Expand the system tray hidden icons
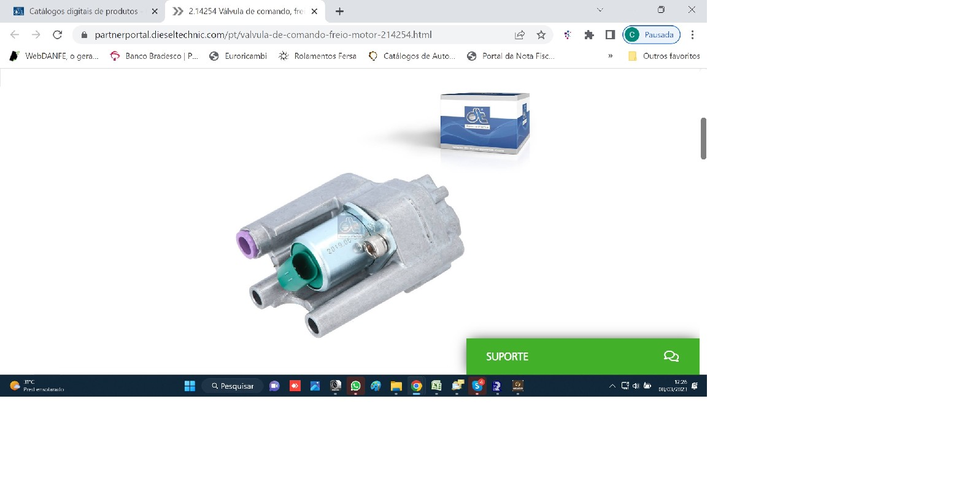The height and width of the screenshot is (488, 980). [612, 386]
